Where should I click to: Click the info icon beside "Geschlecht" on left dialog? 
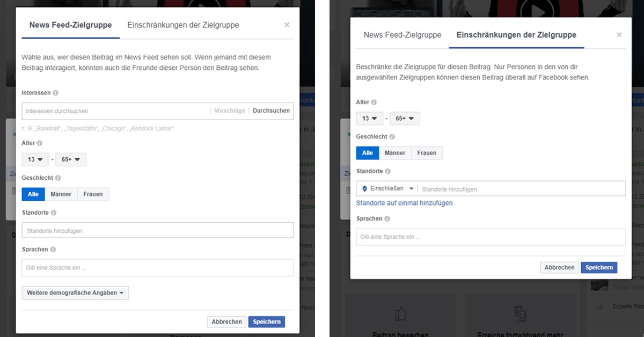[x=57, y=178]
